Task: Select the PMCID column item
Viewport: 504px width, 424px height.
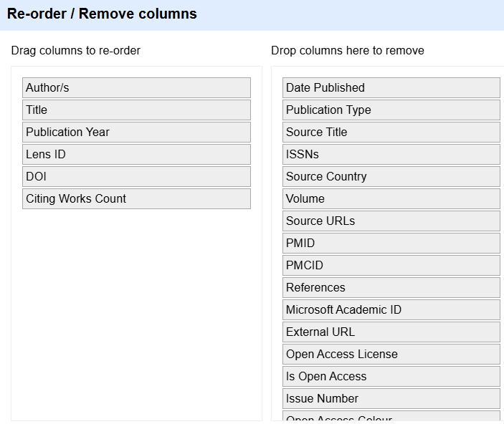Action: (391, 266)
